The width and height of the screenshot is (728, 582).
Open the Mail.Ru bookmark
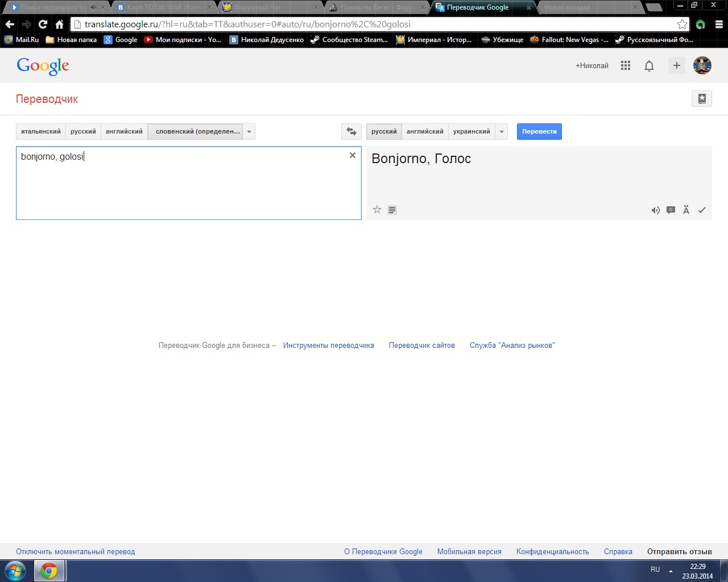[x=22, y=40]
